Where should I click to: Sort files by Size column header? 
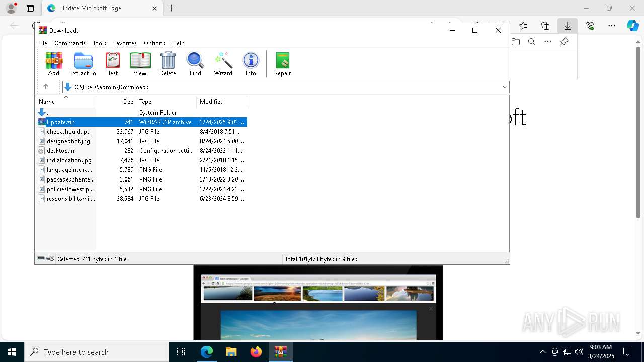pos(116,102)
